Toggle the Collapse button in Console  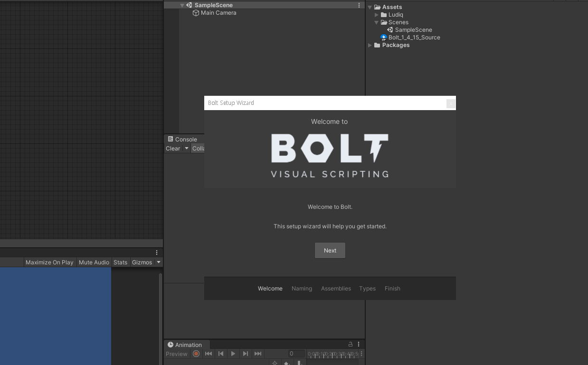[198, 149]
